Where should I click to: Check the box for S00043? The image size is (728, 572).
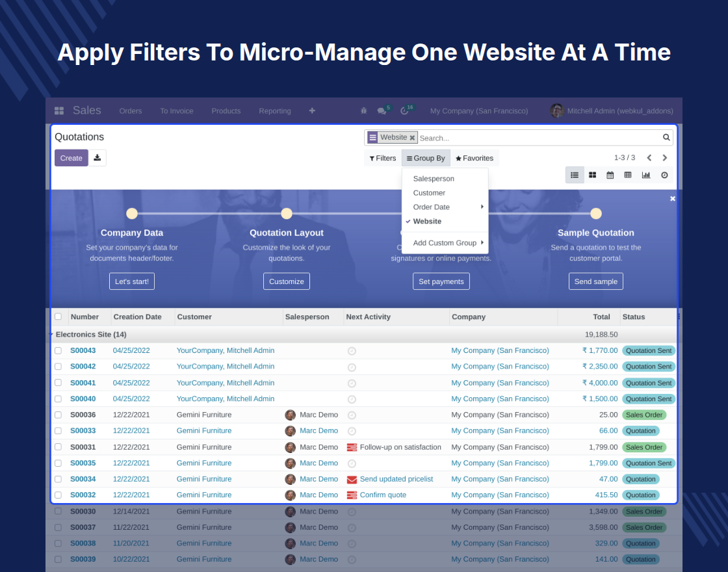click(x=58, y=350)
